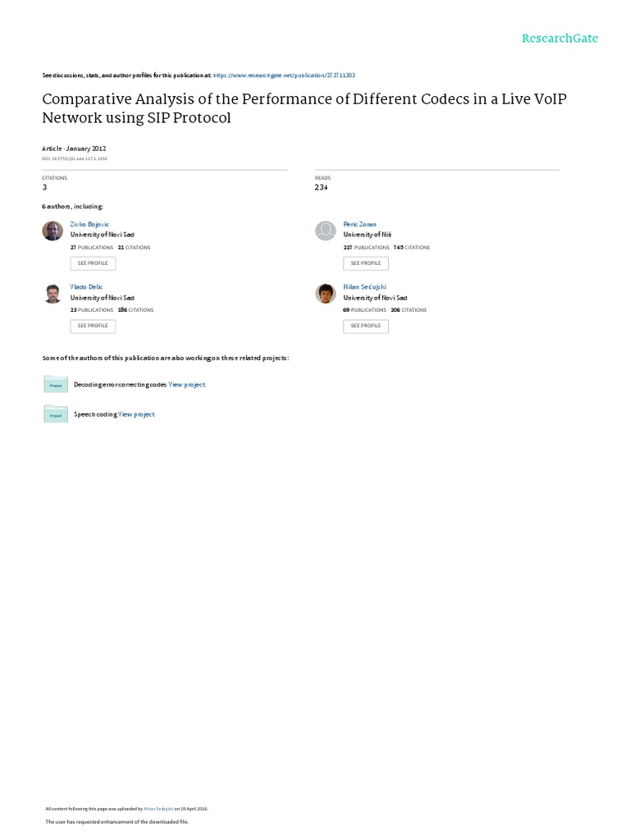Screen dimensions: 630x840
Task: Click the article title heading
Action: [304, 107]
